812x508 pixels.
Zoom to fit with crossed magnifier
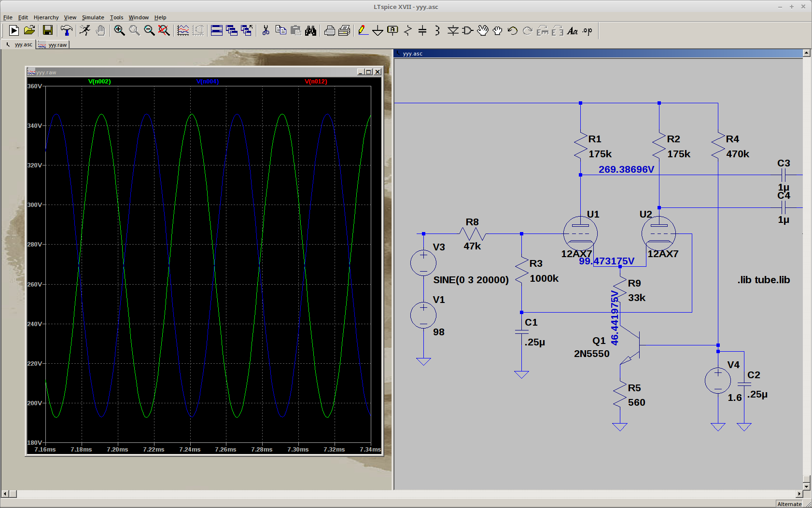tap(164, 30)
